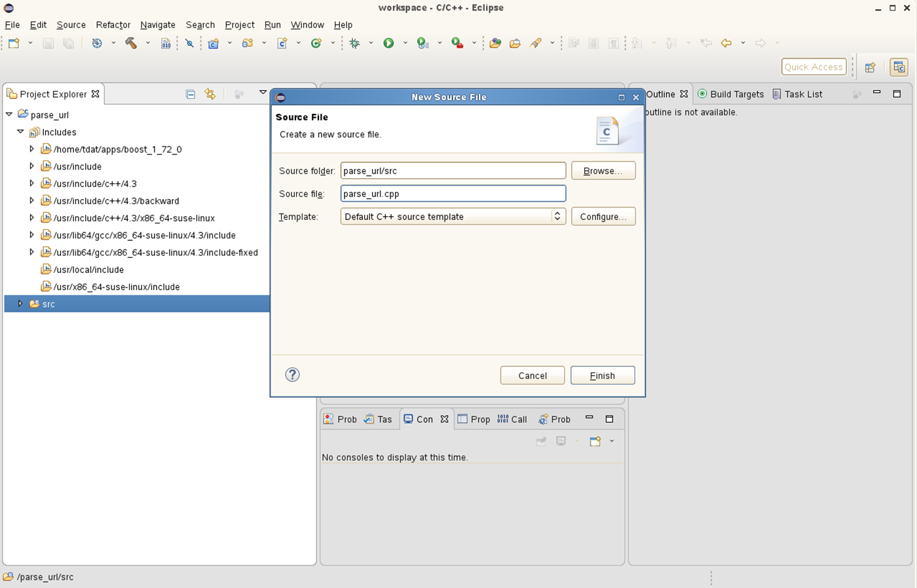Select /usr/local/include tree item
This screenshot has height=588, width=917.
click(88, 270)
